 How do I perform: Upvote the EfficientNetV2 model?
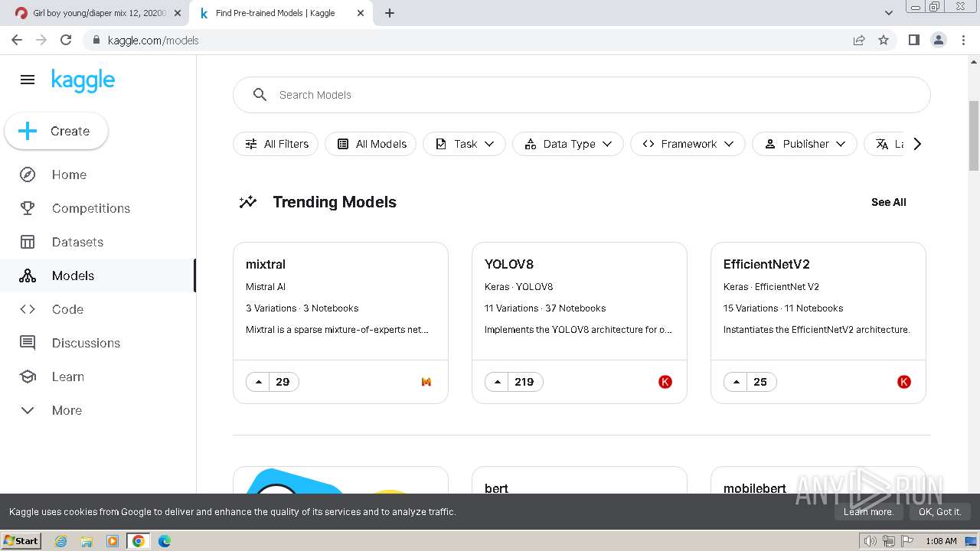pos(736,382)
